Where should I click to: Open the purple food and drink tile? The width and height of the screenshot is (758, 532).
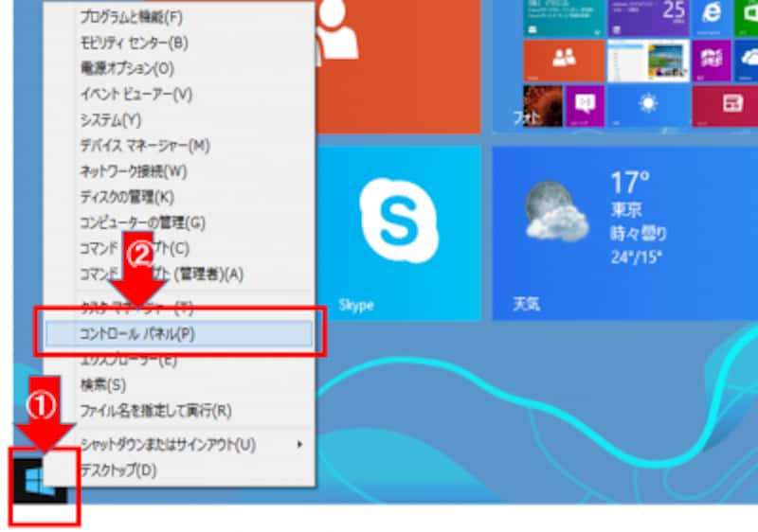pos(712,61)
